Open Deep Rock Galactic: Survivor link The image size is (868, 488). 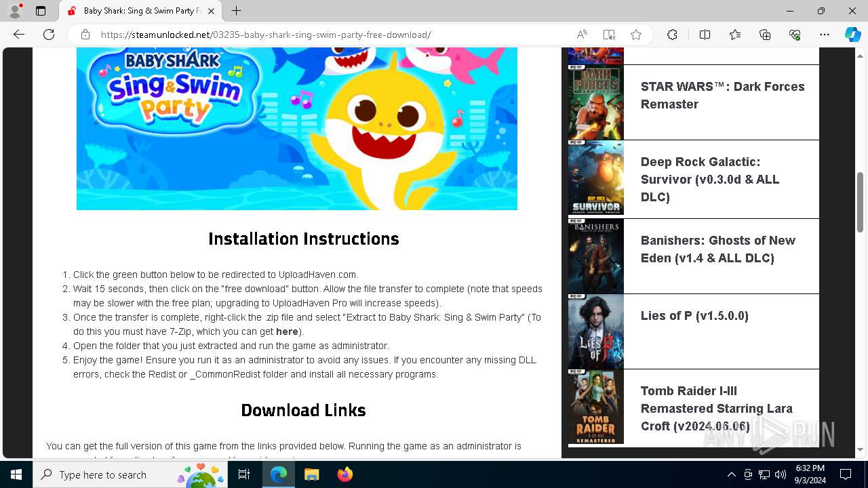(710, 180)
